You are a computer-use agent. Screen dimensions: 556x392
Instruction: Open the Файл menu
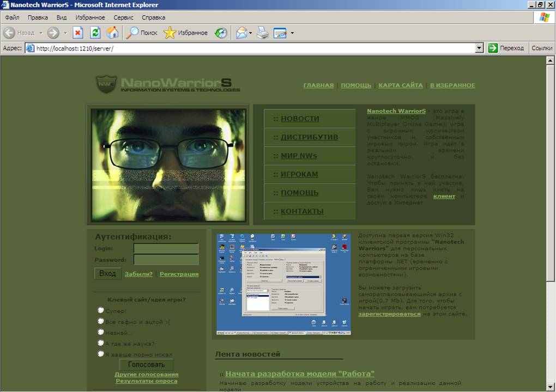pyautogui.click(x=12, y=17)
